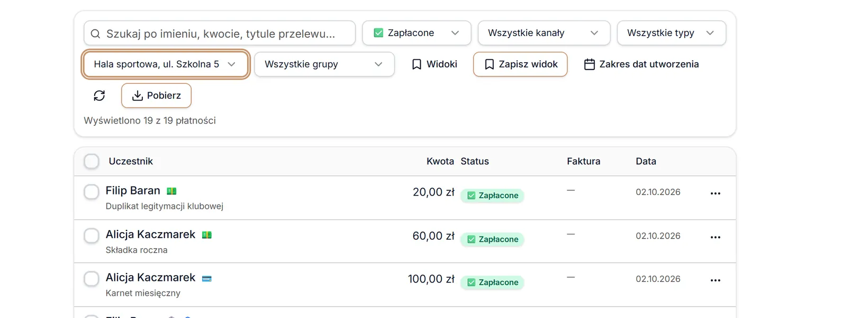Click the name Filip Baran

(x=133, y=190)
